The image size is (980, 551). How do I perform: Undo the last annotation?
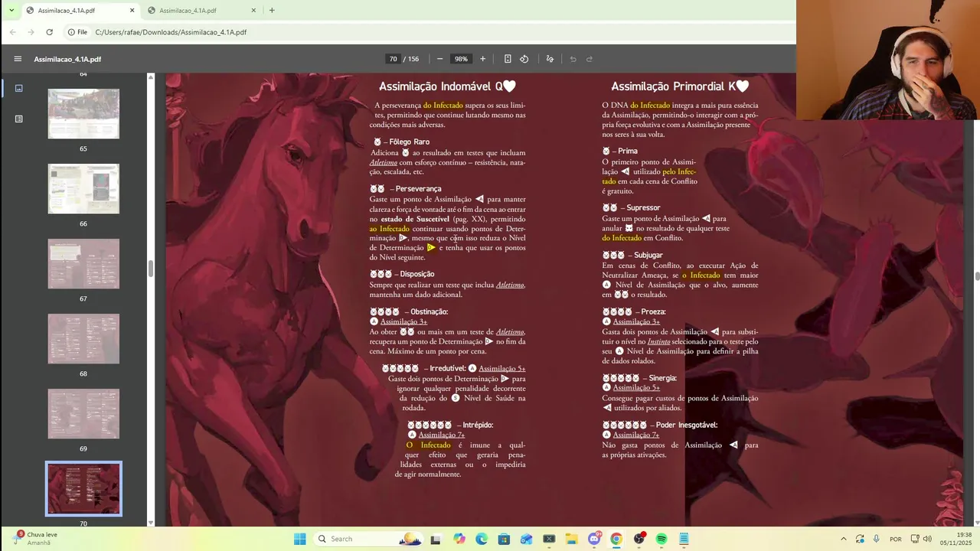pos(573,59)
